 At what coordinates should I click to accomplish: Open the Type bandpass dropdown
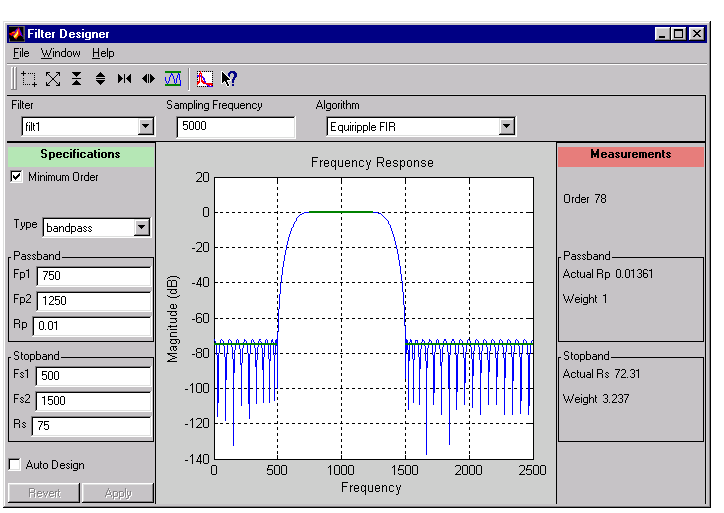(141, 228)
